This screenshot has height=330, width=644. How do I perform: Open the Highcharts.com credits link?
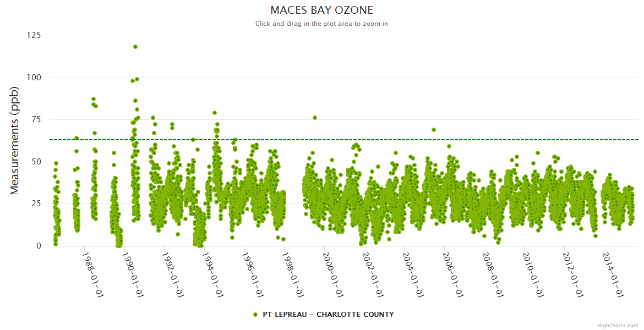[x=618, y=326]
